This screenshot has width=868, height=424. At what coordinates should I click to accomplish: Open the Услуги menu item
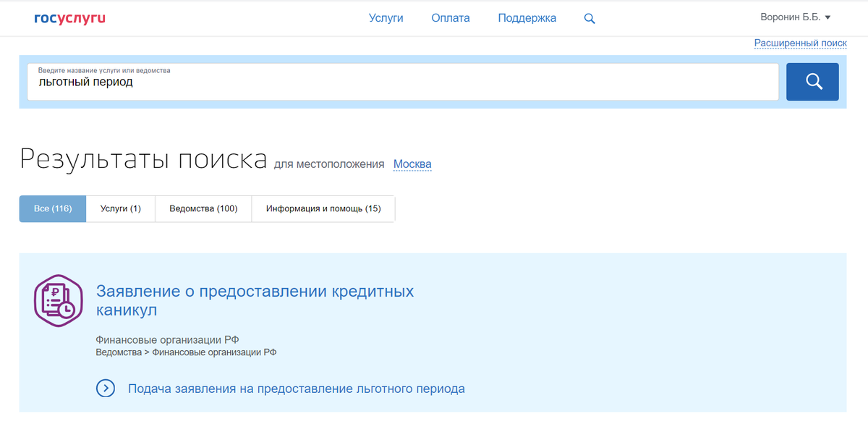point(386,18)
